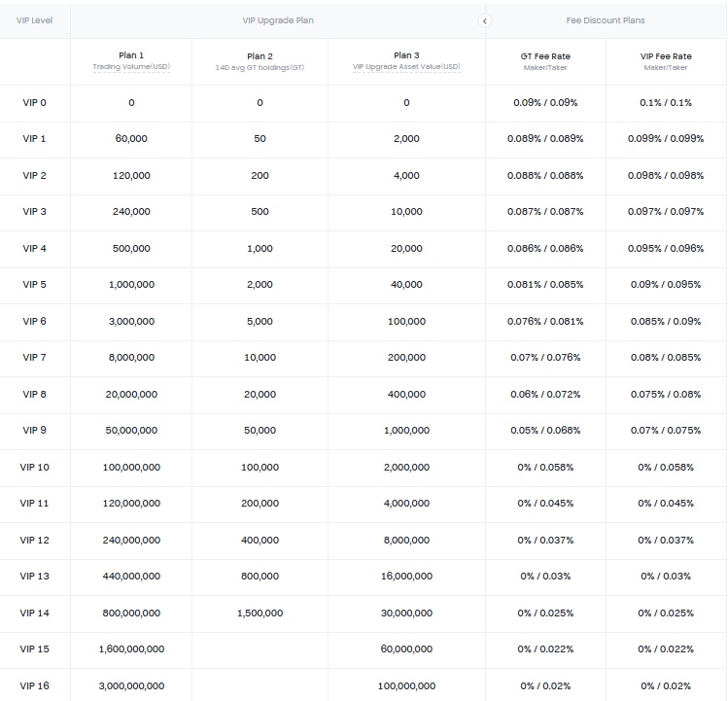The image size is (728, 701).
Task: Click the 5,000 GT holdings for VIP 6
Action: coord(260,322)
